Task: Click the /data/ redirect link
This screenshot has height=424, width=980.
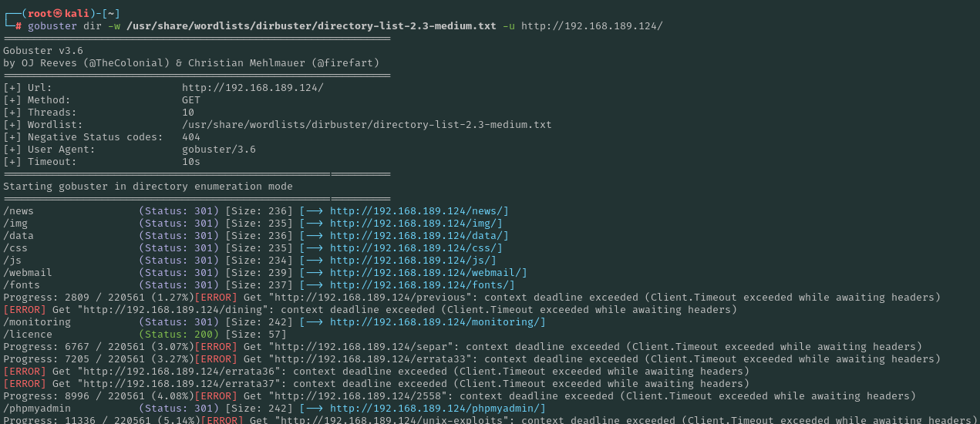Action: 419,236
